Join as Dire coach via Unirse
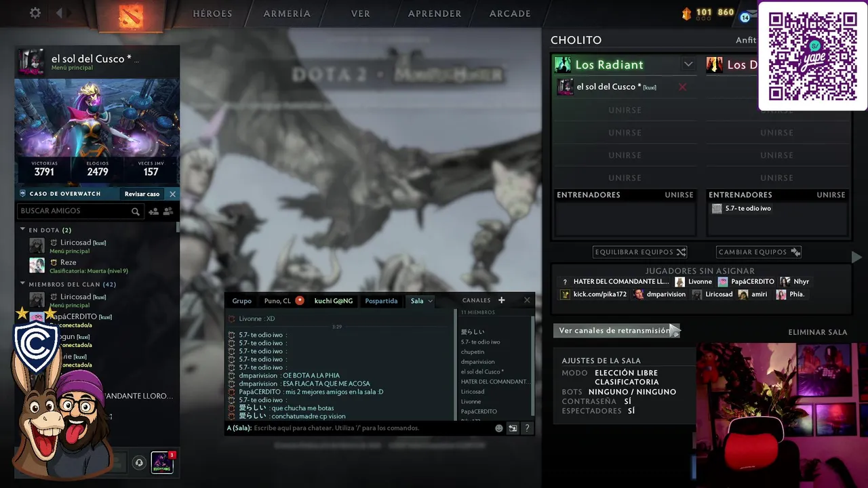868x488 pixels. point(831,195)
